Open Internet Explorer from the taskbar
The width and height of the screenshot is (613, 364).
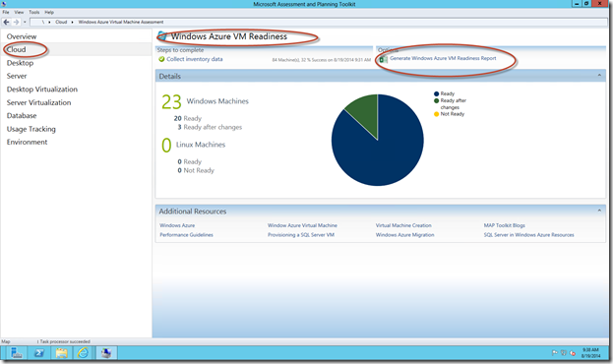coord(83,353)
